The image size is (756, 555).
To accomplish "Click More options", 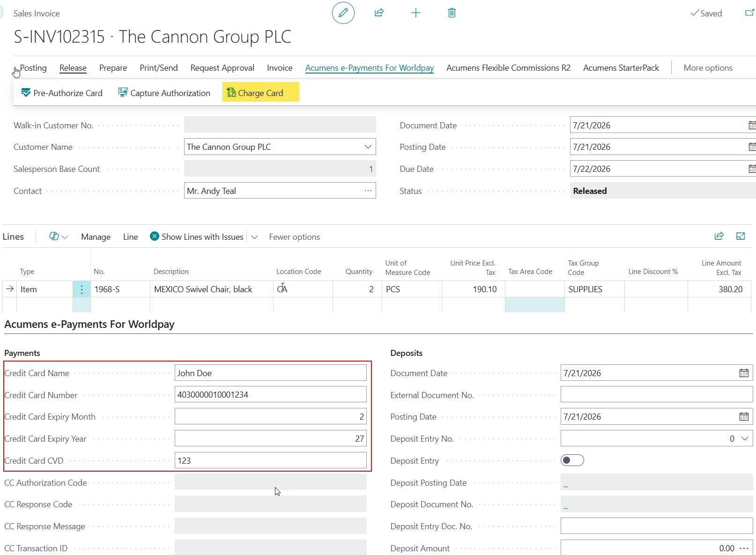I will [x=708, y=68].
